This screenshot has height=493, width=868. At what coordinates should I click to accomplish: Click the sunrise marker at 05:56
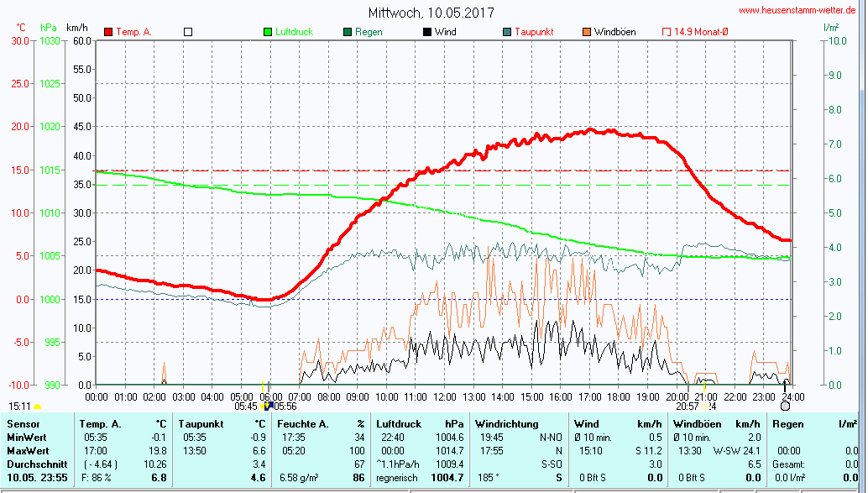(x=267, y=405)
